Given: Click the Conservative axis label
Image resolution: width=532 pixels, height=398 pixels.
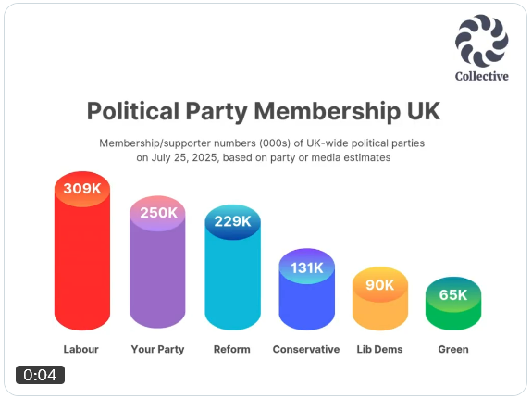Looking at the screenshot, I should click(306, 349).
